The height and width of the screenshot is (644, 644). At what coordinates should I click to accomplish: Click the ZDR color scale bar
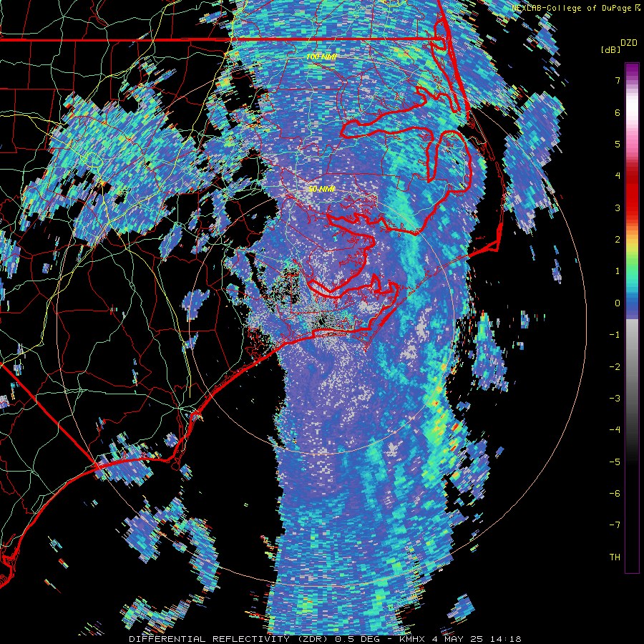632,318
